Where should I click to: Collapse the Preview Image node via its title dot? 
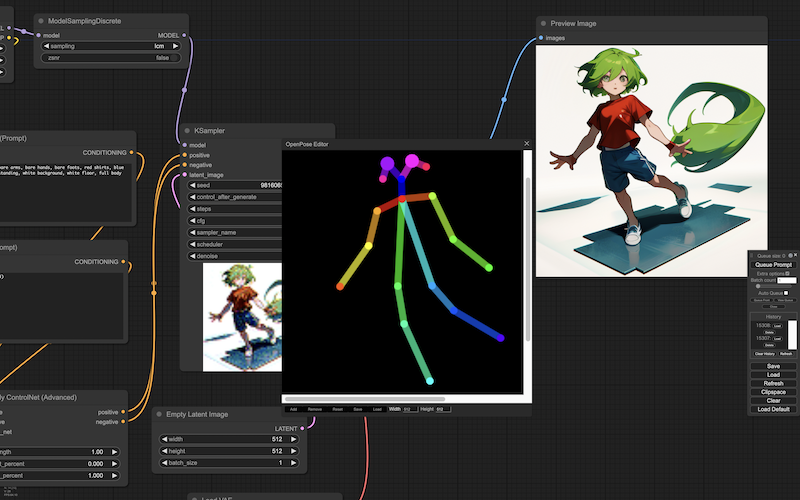543,23
